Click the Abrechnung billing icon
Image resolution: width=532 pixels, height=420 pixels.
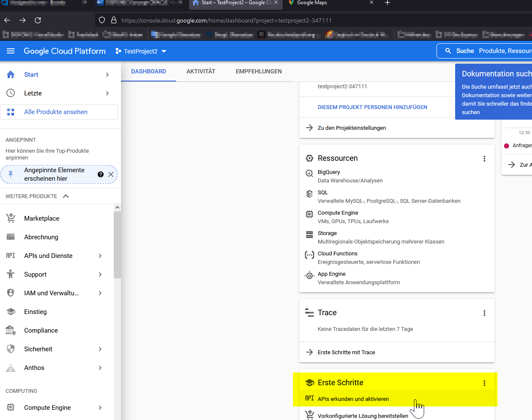(11, 237)
